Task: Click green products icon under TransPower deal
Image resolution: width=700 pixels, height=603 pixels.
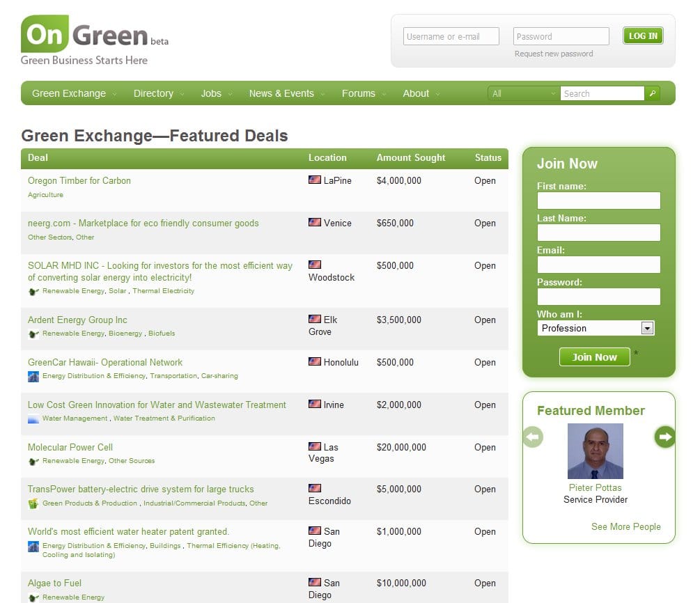Action: [x=33, y=504]
